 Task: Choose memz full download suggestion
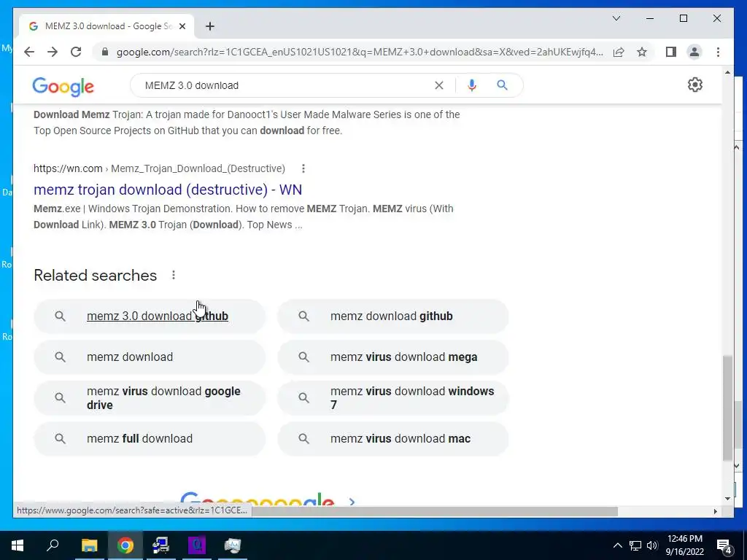tap(150, 438)
